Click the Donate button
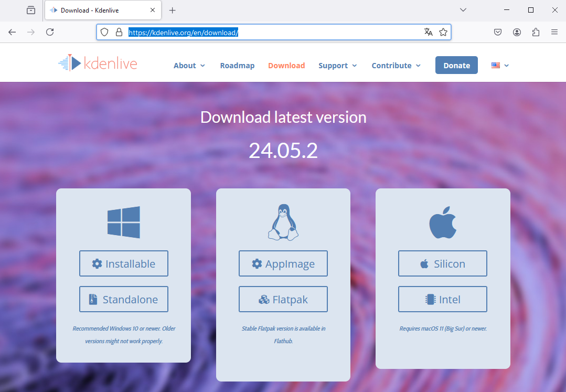 (x=456, y=65)
